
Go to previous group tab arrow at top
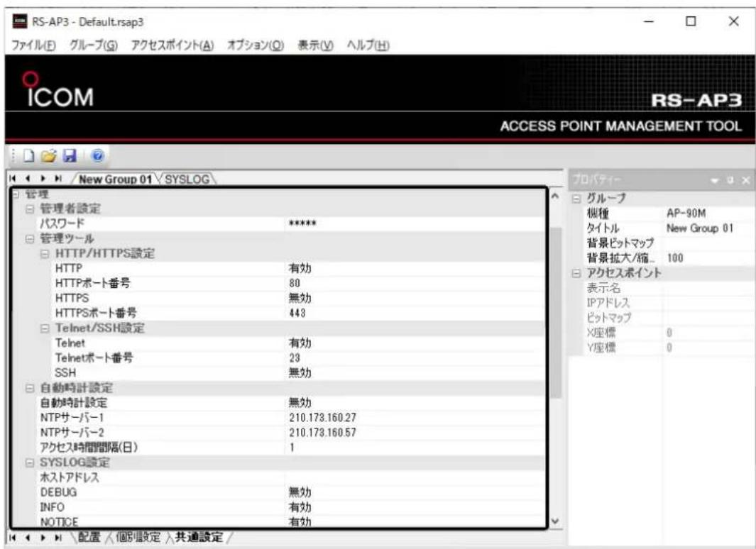tap(28, 179)
